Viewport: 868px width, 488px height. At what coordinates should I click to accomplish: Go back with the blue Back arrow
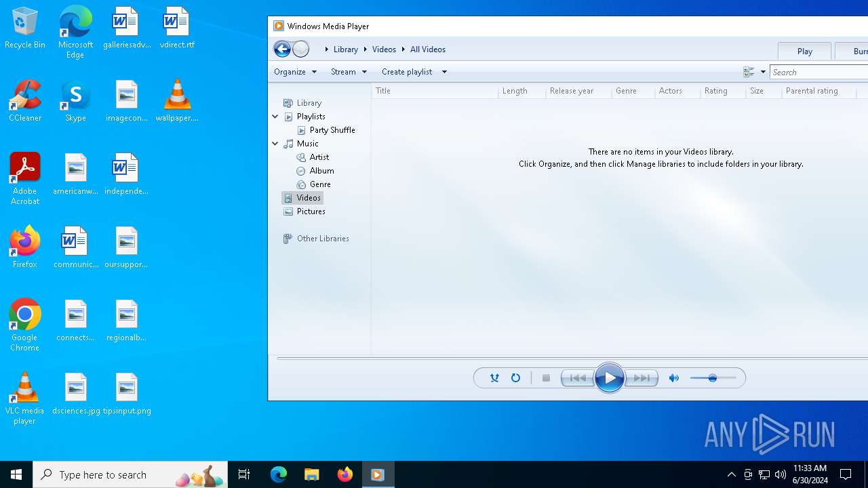click(x=282, y=49)
